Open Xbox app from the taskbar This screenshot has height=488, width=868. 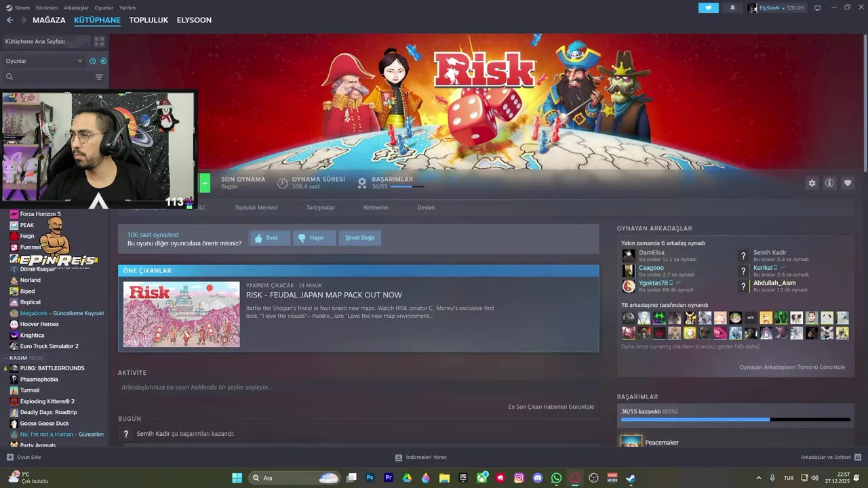coord(482,478)
